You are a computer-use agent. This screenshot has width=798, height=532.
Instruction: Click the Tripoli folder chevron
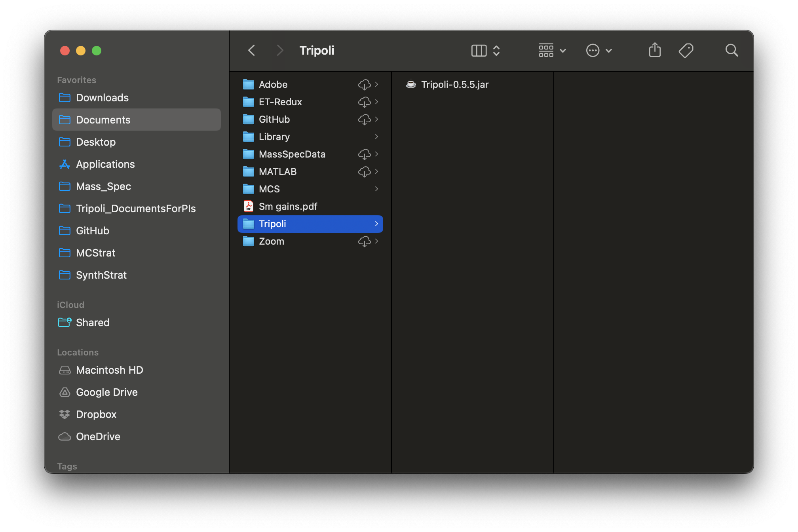pyautogui.click(x=376, y=224)
